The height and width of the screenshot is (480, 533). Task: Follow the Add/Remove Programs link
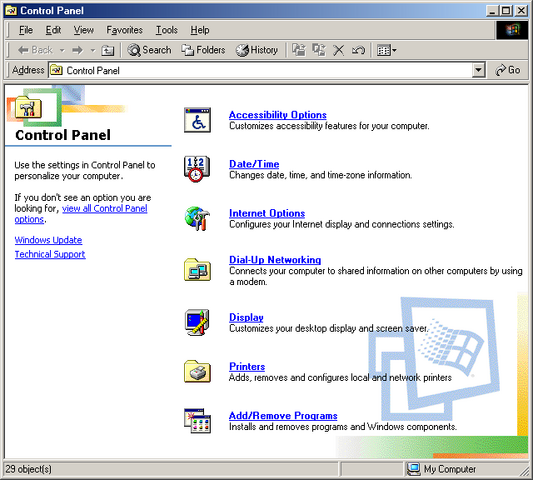[x=283, y=416]
